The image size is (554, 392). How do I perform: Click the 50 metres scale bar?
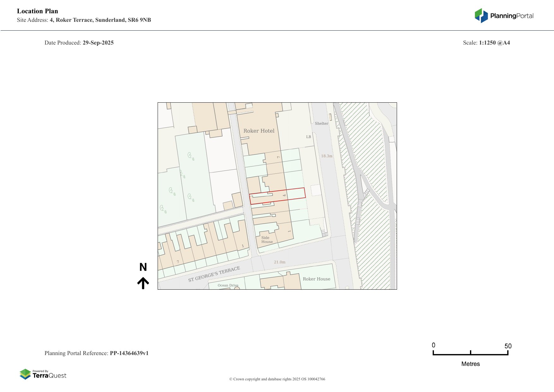click(470, 354)
